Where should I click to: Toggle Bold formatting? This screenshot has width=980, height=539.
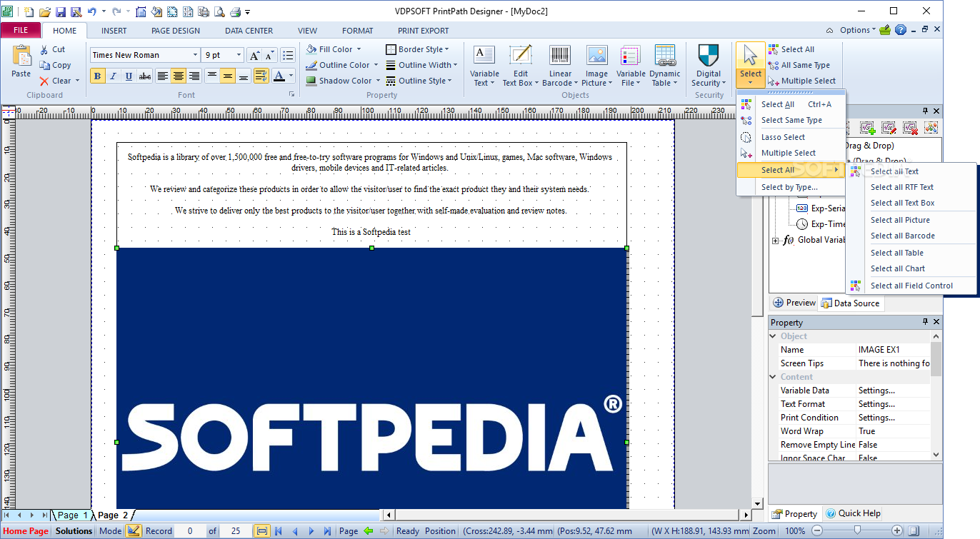(x=97, y=76)
